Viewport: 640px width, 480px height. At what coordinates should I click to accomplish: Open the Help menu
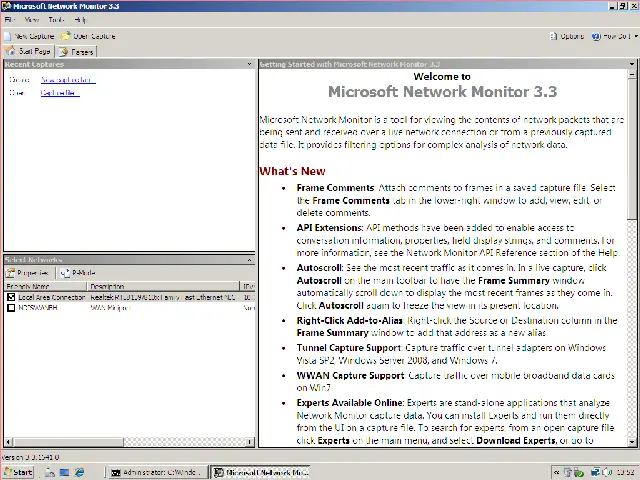[x=80, y=20]
